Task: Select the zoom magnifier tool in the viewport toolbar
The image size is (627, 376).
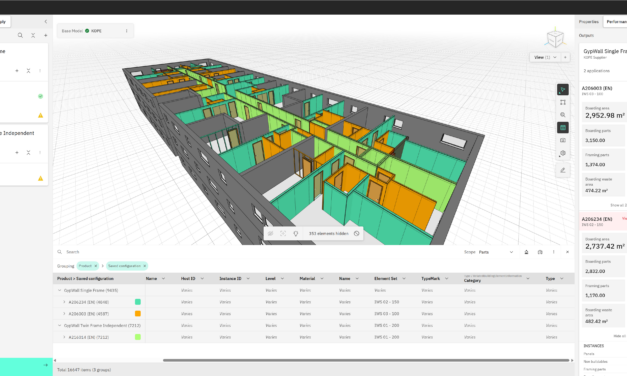Action: click(x=563, y=115)
